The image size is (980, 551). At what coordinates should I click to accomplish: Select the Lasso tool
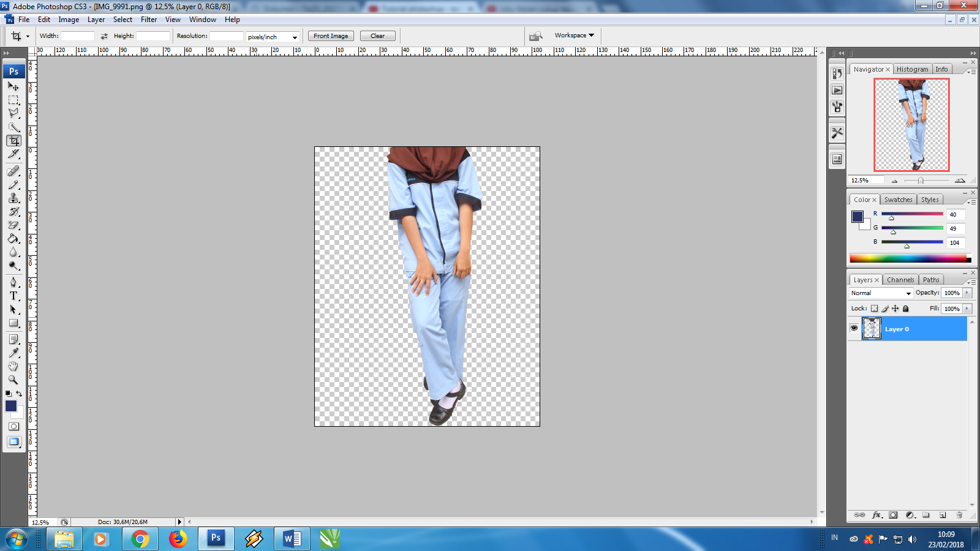13,114
